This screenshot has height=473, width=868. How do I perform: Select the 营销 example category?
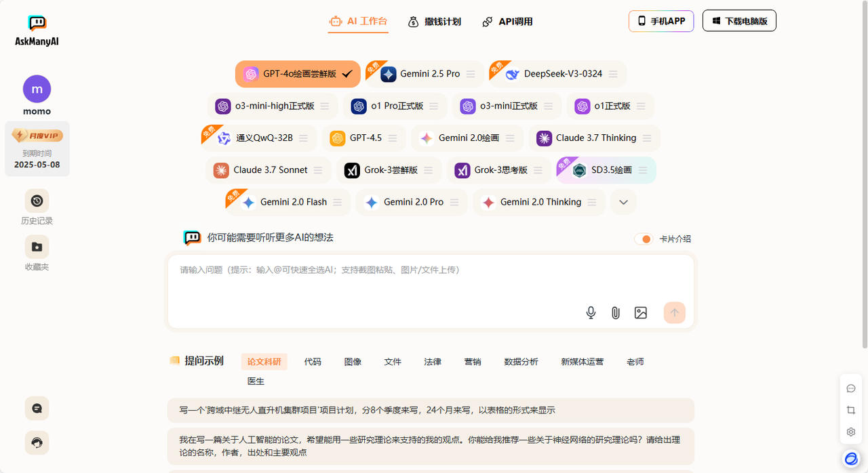click(473, 362)
